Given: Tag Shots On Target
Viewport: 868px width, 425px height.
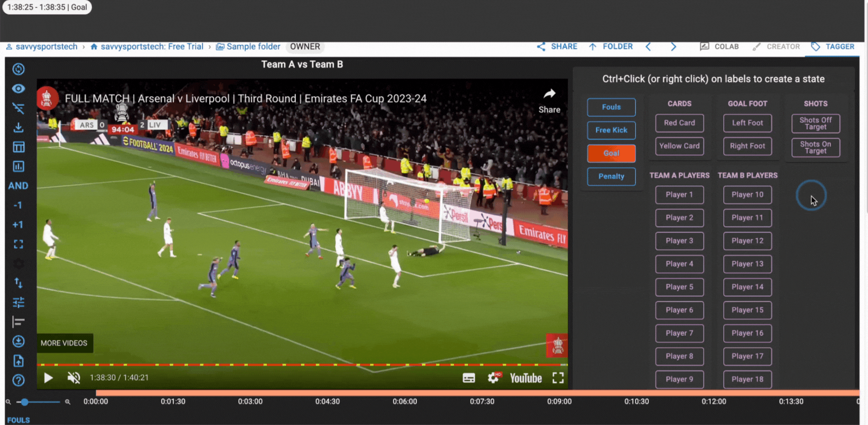Looking at the screenshot, I should [816, 147].
